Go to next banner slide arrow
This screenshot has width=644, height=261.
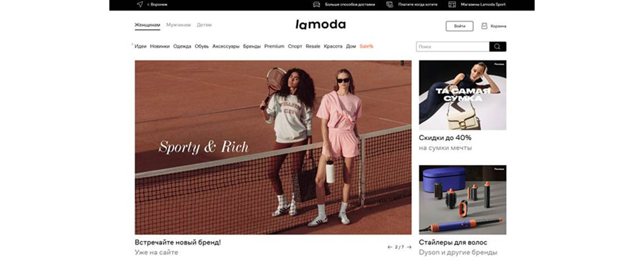tap(409, 247)
